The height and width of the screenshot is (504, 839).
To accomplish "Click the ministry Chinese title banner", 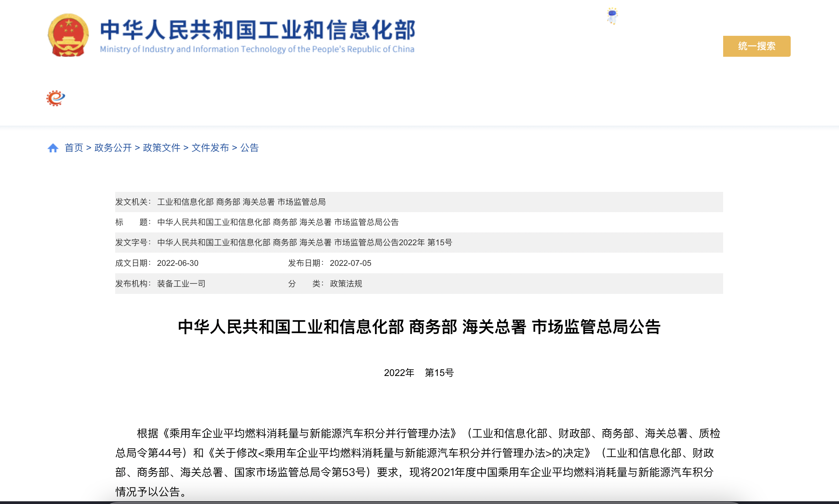I will pyautogui.click(x=258, y=30).
